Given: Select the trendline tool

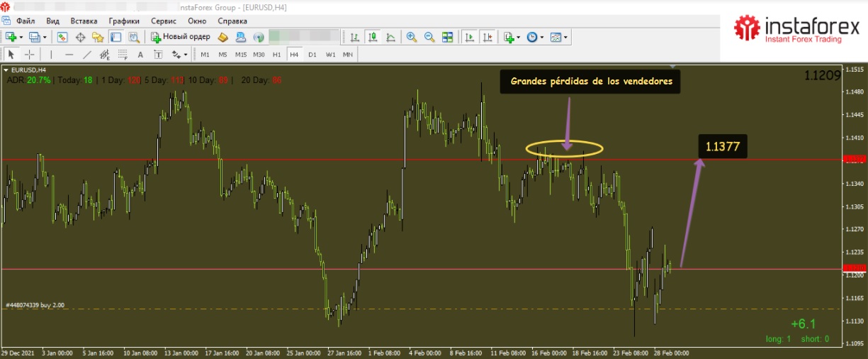Looking at the screenshot, I should coord(86,54).
